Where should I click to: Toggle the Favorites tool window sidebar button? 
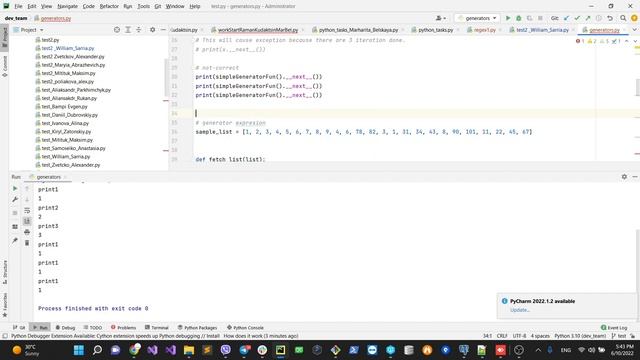(x=4, y=304)
